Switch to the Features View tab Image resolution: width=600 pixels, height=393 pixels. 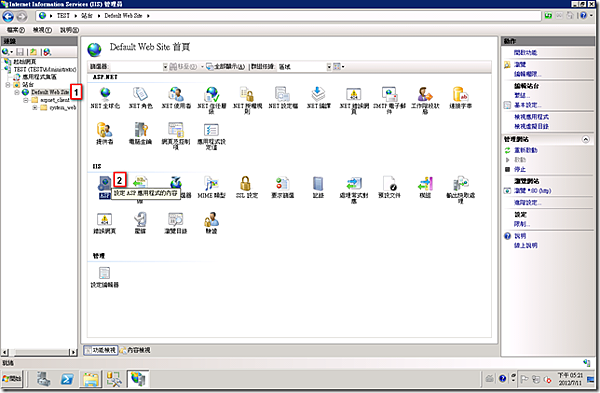pos(100,350)
